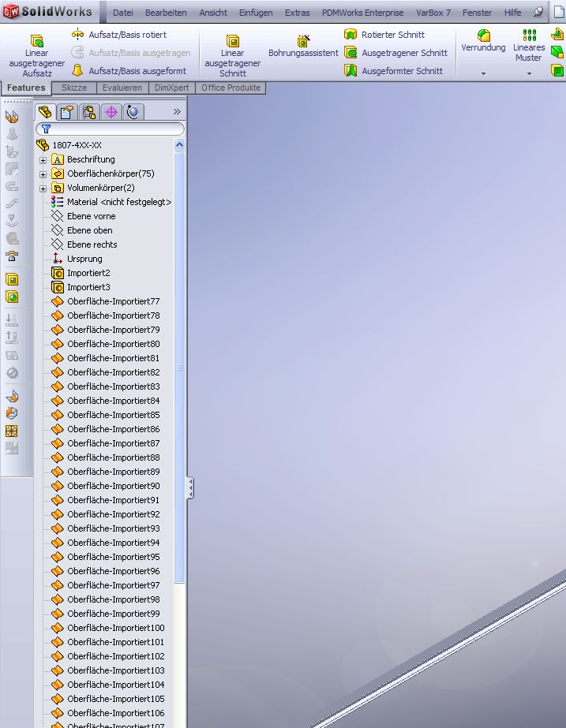Click scroll up arrow of feature tree
This screenshot has width=566, height=728.
click(179, 145)
